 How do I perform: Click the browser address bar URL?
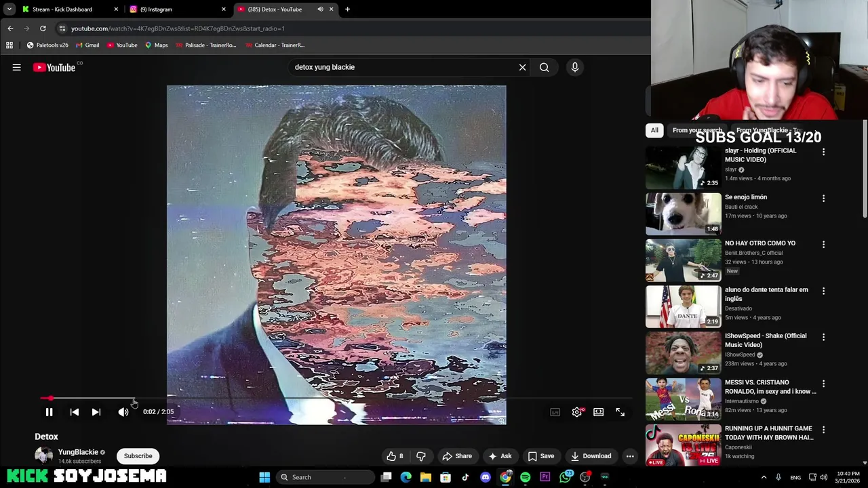[178, 28]
